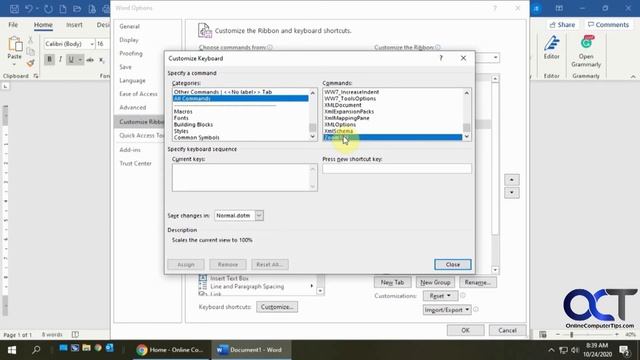640x360 pixels.
Task: Click the Format Painter brush icon
Action: tap(30, 63)
